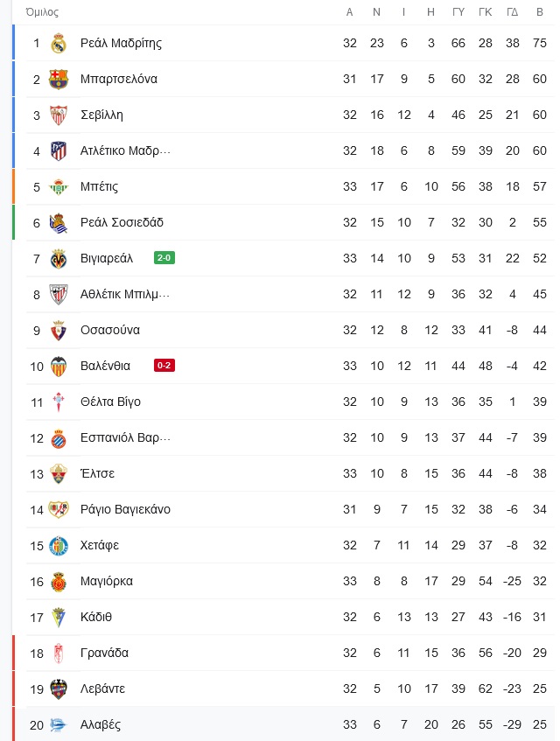Open the green 2-0 result badge

(164, 258)
